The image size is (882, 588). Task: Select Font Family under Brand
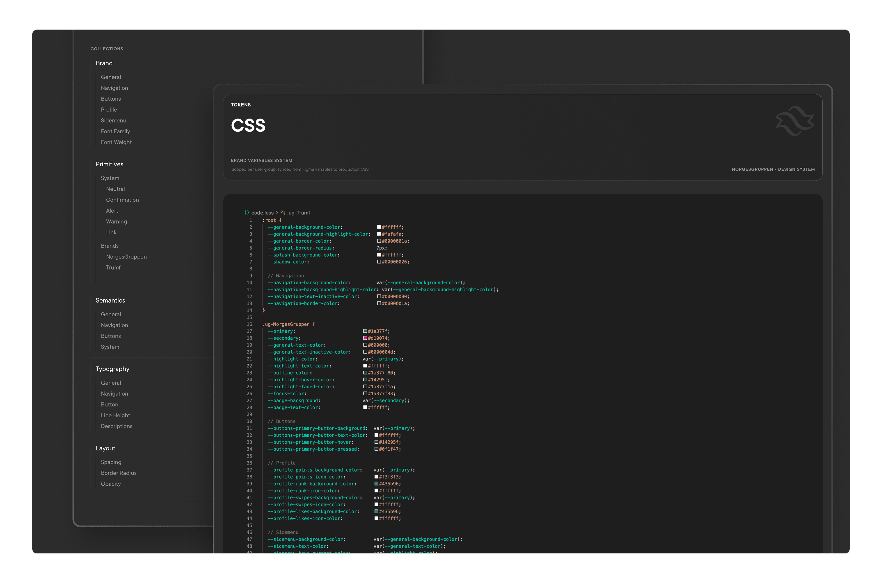(x=115, y=131)
